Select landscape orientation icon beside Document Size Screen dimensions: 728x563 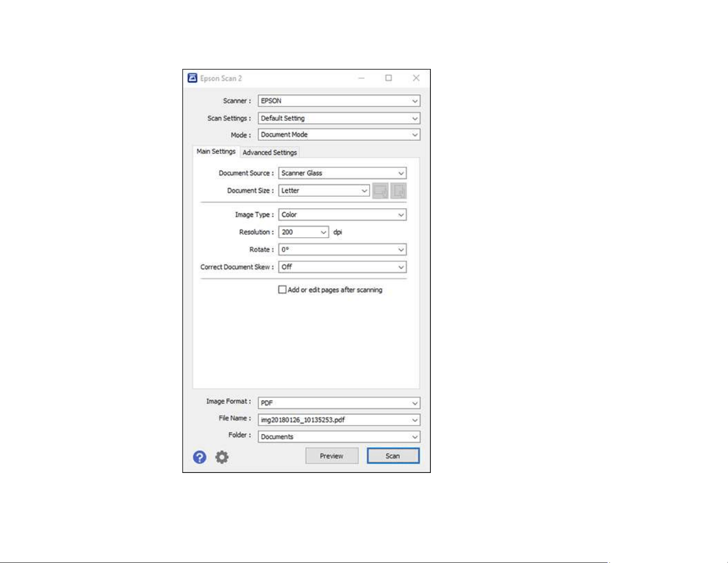click(x=380, y=191)
